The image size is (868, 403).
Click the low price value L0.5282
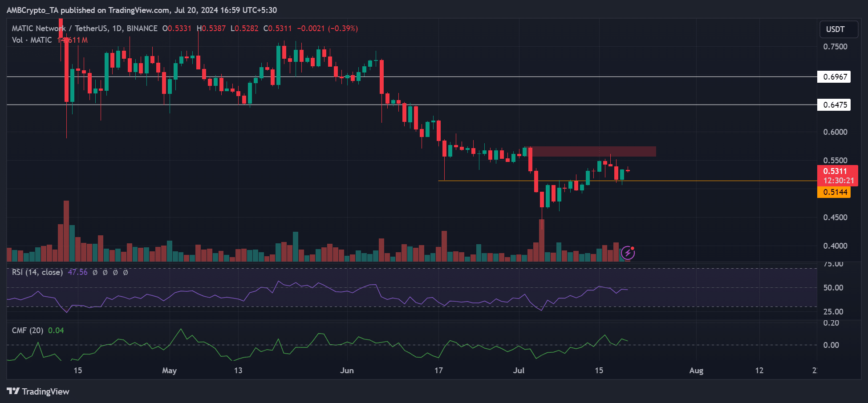point(244,28)
